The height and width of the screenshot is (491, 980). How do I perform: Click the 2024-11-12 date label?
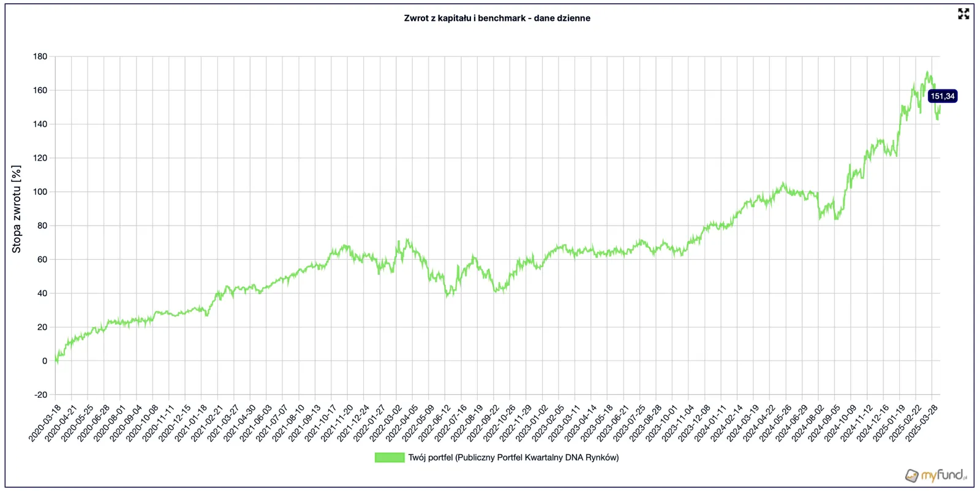857,423
